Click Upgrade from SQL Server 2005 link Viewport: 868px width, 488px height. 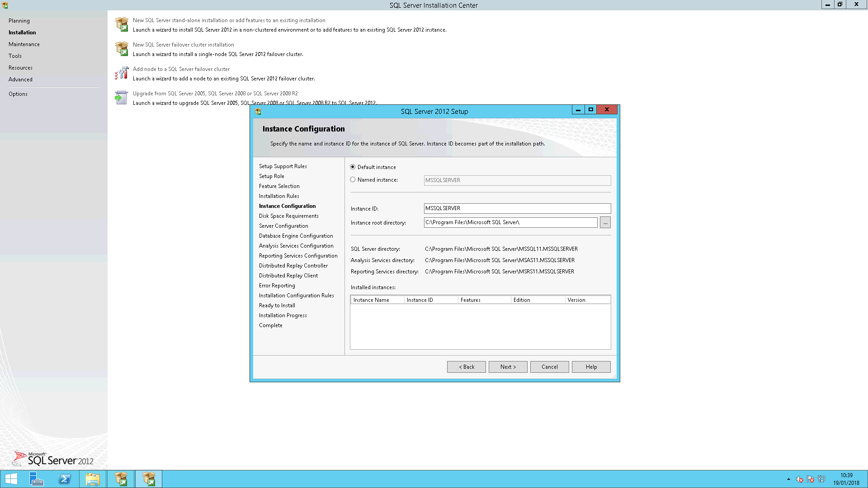[215, 94]
